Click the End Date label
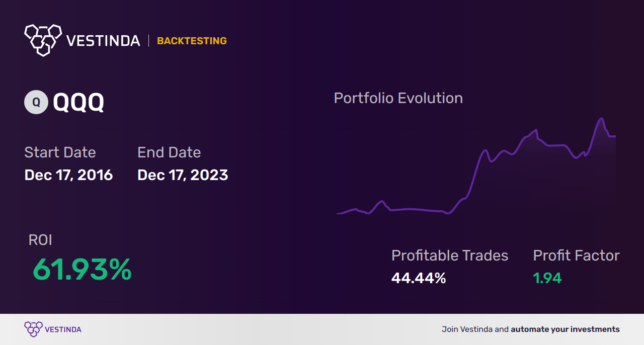Viewport: 644px width, 345px height. coord(169,152)
